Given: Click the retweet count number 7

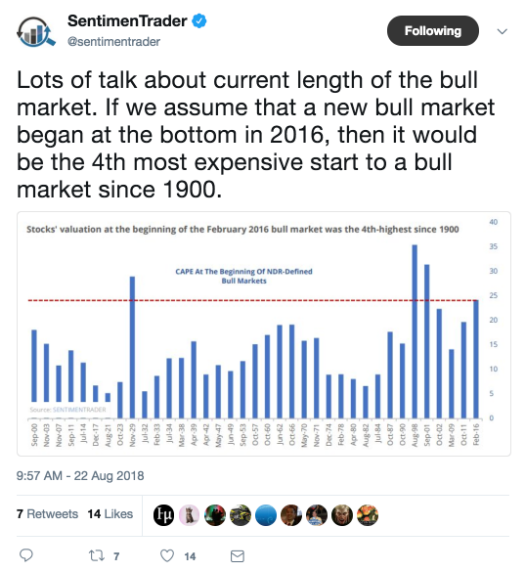Looking at the screenshot, I should point(116,556).
